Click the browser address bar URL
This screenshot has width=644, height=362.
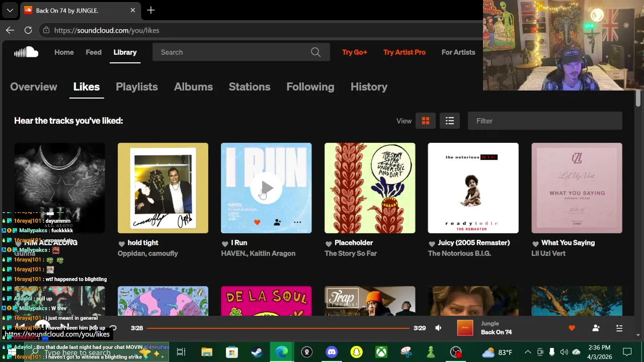[x=107, y=30]
